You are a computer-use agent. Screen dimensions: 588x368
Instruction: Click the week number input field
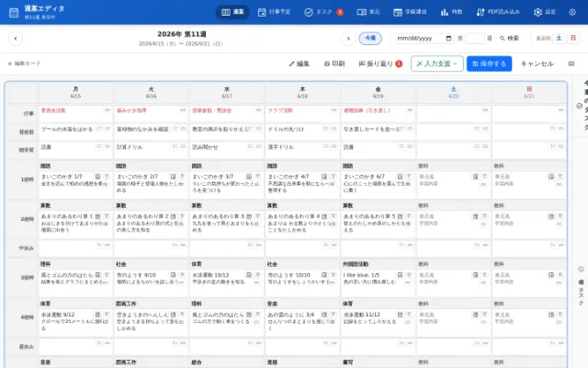coord(474,39)
